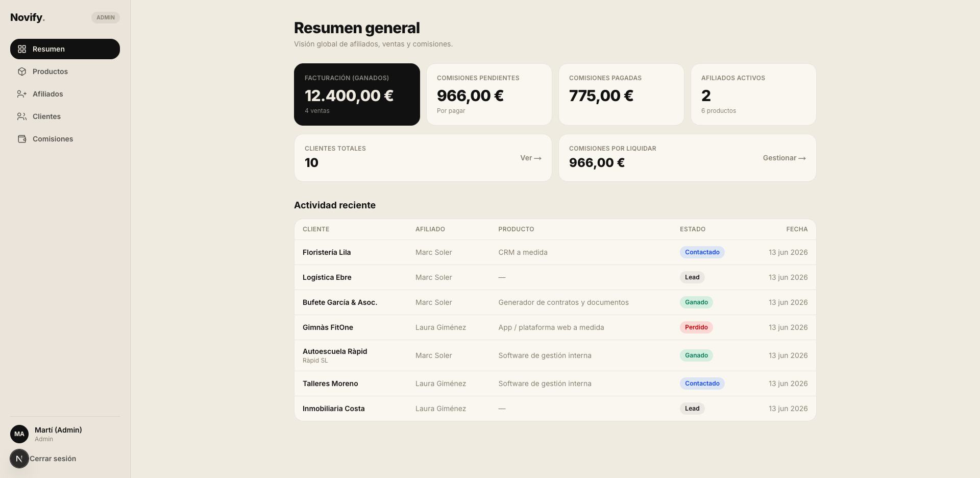980x478 pixels.
Task: Open the Comisiones pagadas card
Action: [621, 94]
